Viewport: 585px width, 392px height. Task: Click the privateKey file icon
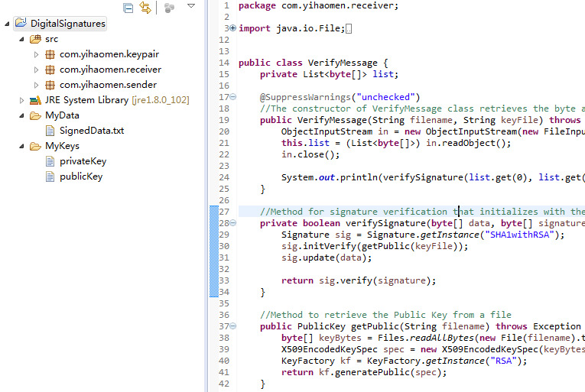[50, 161]
